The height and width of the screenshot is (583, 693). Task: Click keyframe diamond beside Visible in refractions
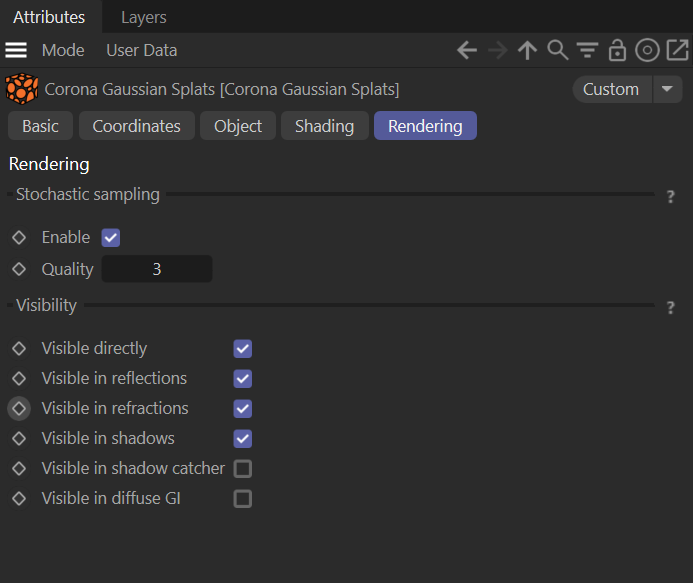tap(19, 408)
